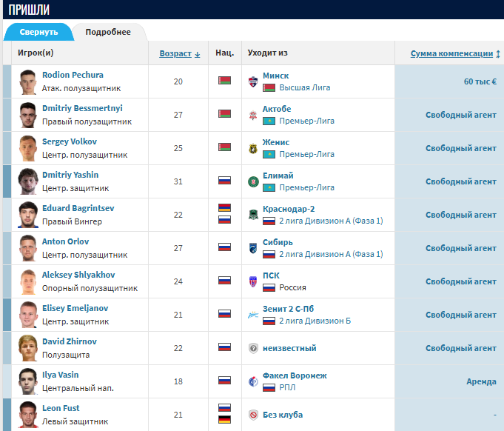Viewport: 504px width, 431px height.
Task: Open the Краснодар-2 club link
Action: (x=289, y=209)
